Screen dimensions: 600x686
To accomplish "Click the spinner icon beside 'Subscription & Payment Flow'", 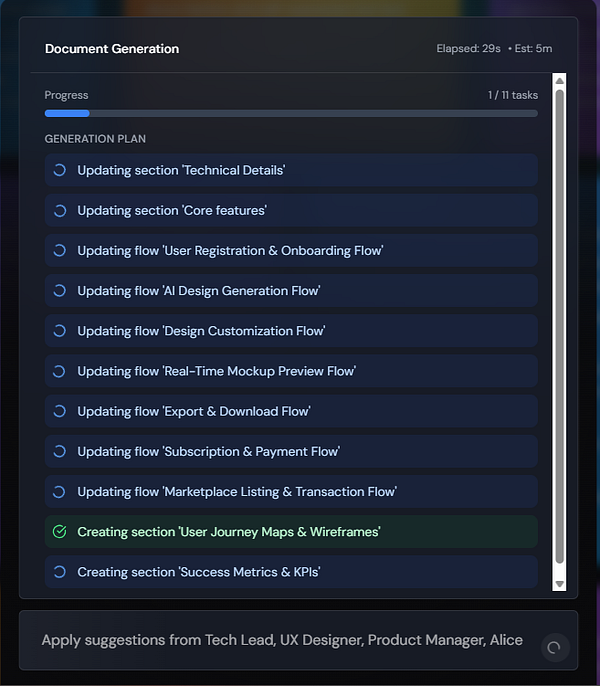I will pos(60,452).
